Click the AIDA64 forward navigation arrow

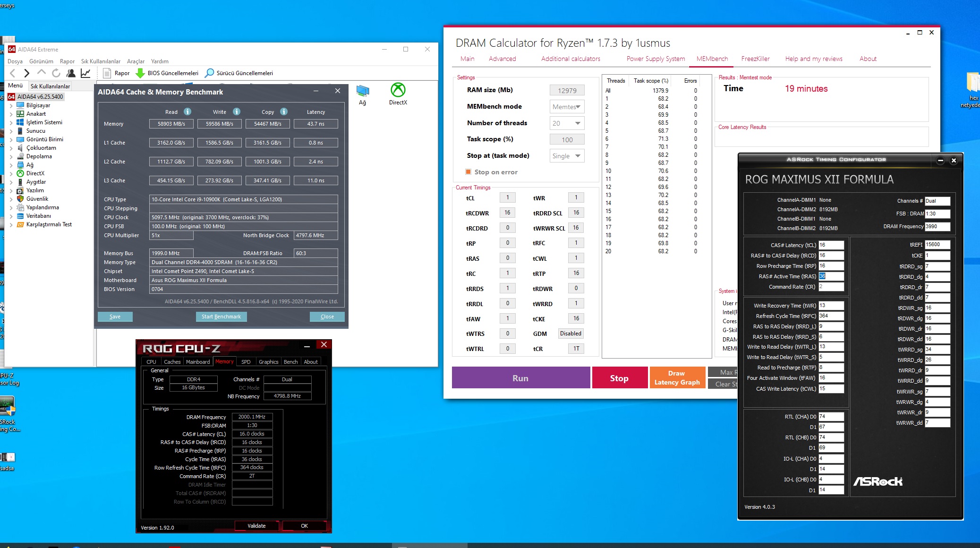pos(27,73)
